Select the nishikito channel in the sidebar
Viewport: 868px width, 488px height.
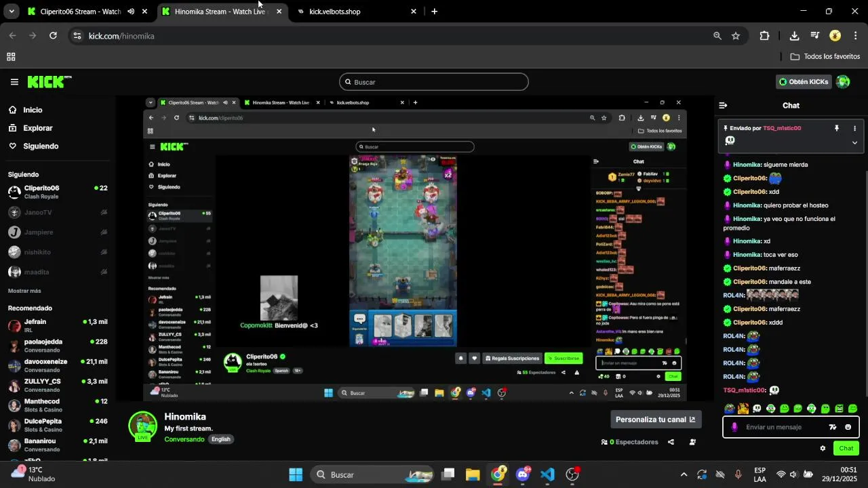pyautogui.click(x=58, y=252)
